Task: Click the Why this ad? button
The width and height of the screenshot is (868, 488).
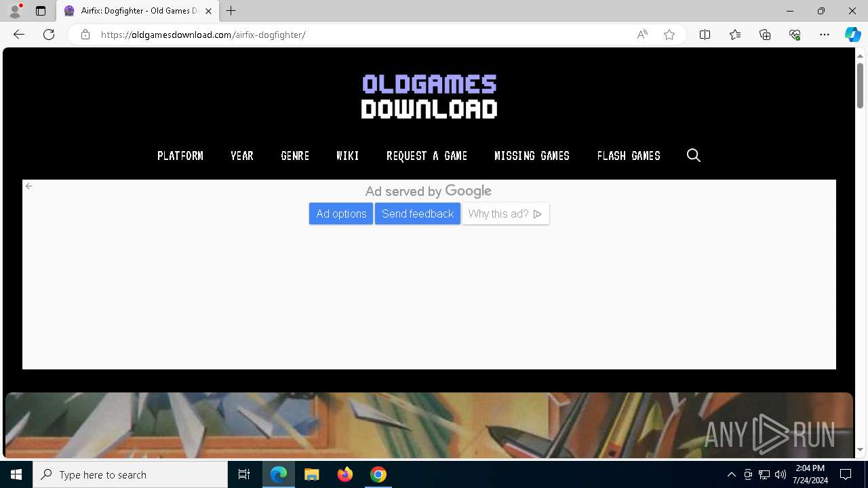Action: pyautogui.click(x=505, y=213)
